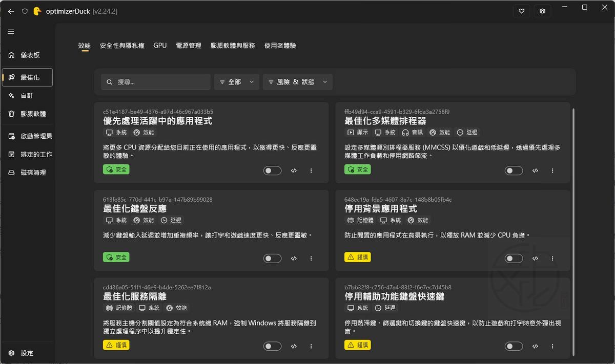Image resolution: width=615 pixels, height=364 pixels.
Task: Click the optimizerDuck duck logo
Action: click(37, 11)
